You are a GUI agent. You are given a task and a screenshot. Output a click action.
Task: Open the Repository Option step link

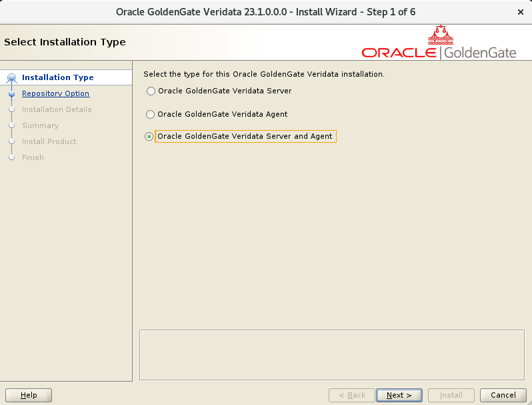pyautogui.click(x=55, y=93)
